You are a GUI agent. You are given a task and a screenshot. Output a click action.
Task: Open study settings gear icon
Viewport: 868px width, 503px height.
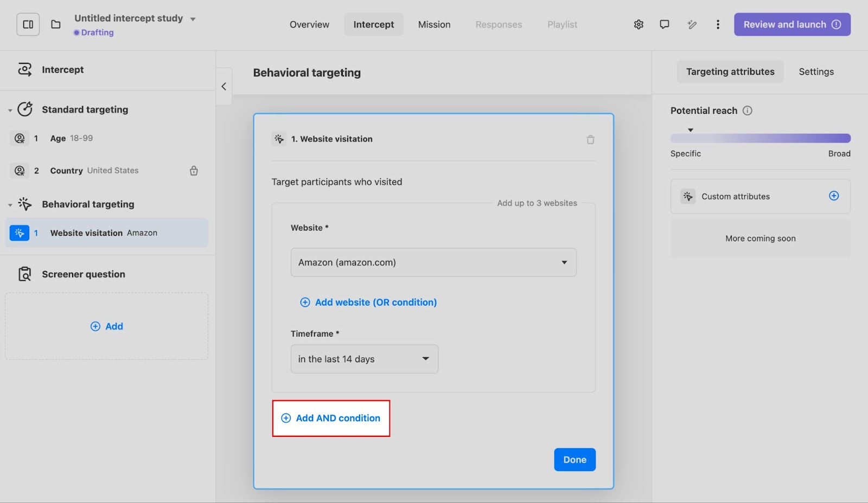coord(639,24)
